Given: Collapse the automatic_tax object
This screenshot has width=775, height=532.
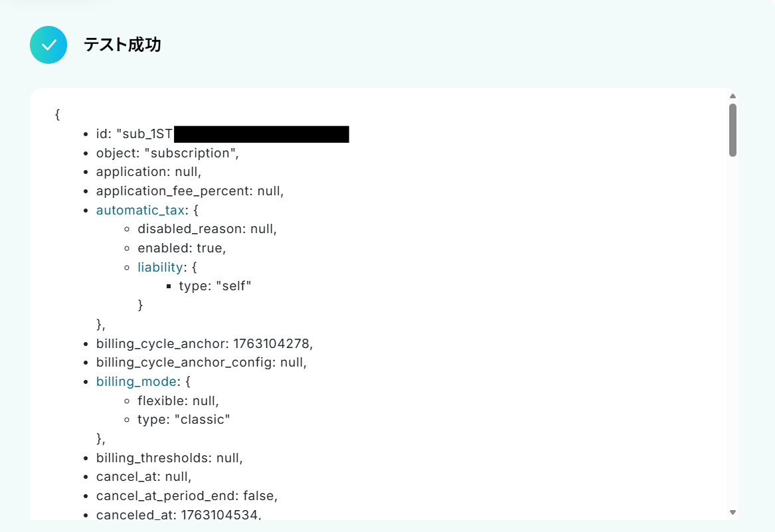Looking at the screenshot, I should [x=140, y=210].
